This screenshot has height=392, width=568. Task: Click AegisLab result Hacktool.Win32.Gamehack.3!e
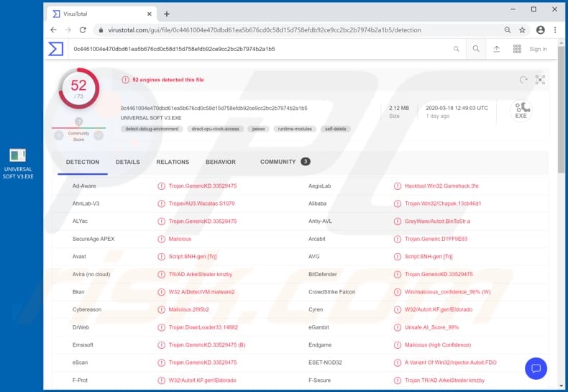pos(441,186)
